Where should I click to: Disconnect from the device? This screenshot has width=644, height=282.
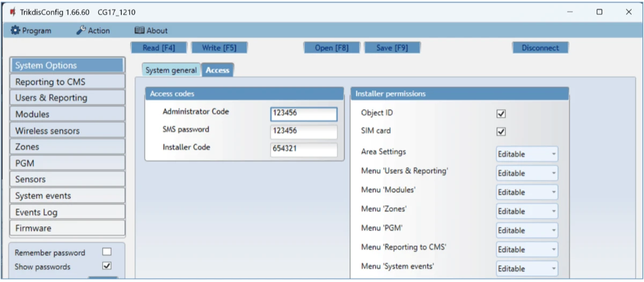pos(540,48)
